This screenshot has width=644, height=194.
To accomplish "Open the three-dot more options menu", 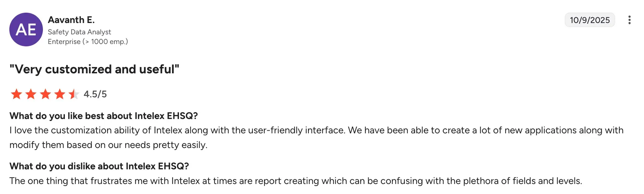I will point(629,20).
